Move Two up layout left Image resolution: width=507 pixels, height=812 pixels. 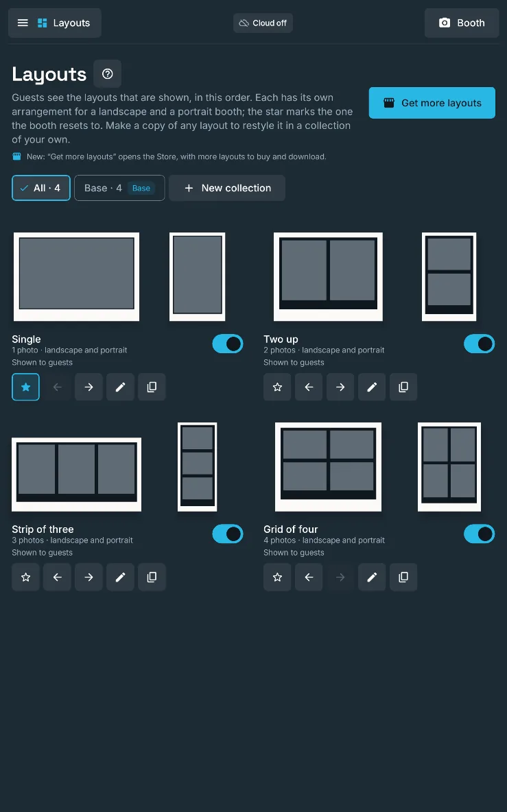[x=309, y=387]
